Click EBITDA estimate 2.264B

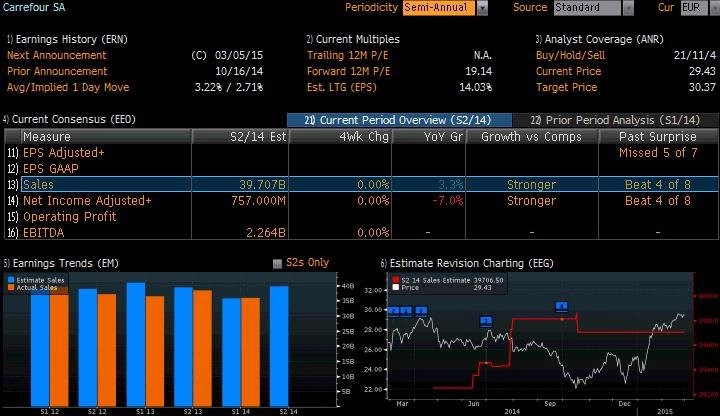point(265,233)
